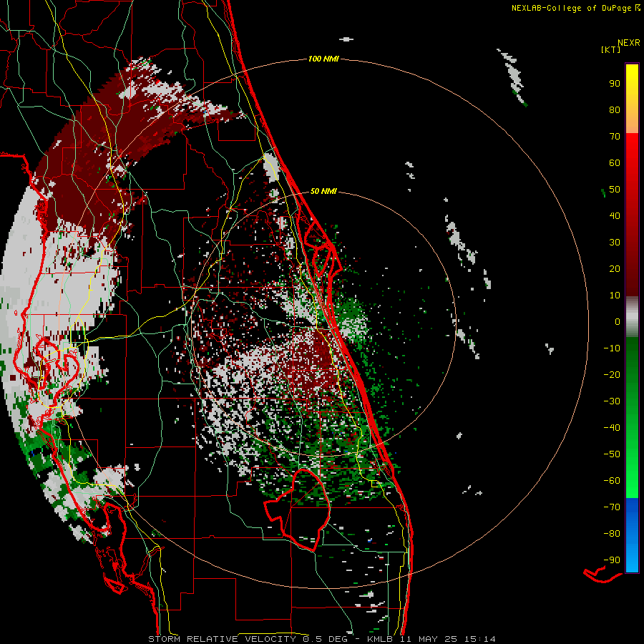This screenshot has height=644, width=644.
Task: Click the yellow top segment of color bar
Action: click(632, 99)
